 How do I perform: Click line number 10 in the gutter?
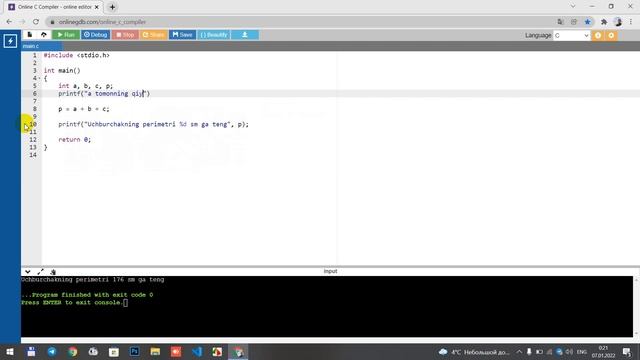(x=33, y=124)
